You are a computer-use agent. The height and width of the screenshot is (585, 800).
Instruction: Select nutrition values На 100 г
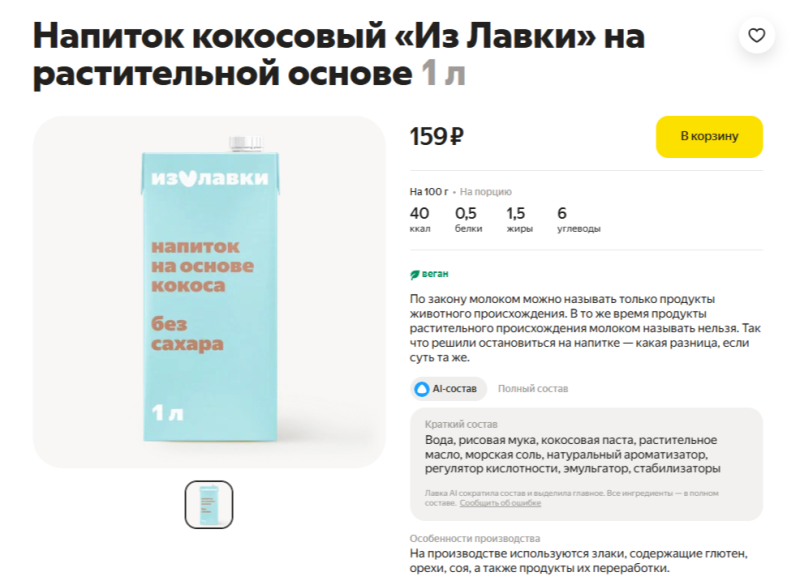429,192
